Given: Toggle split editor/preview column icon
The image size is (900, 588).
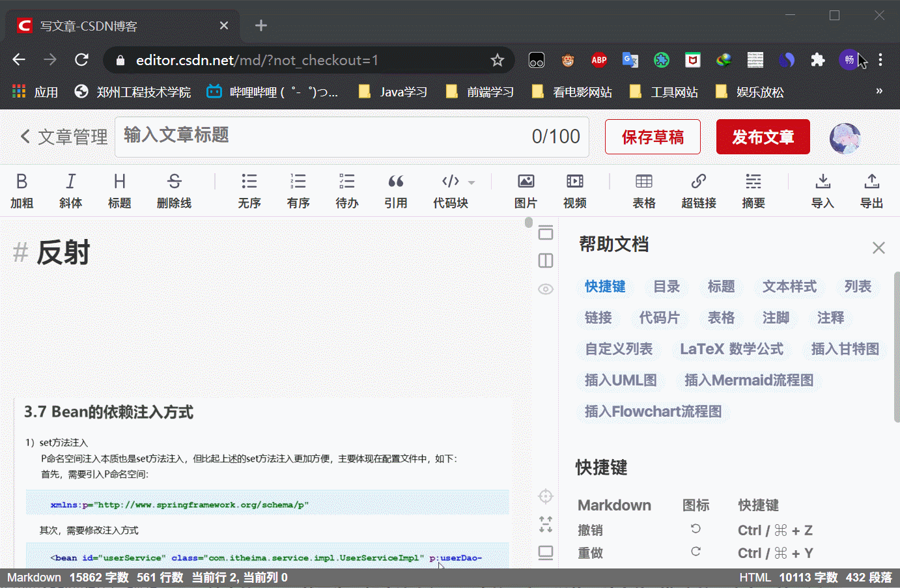Looking at the screenshot, I should tap(546, 260).
